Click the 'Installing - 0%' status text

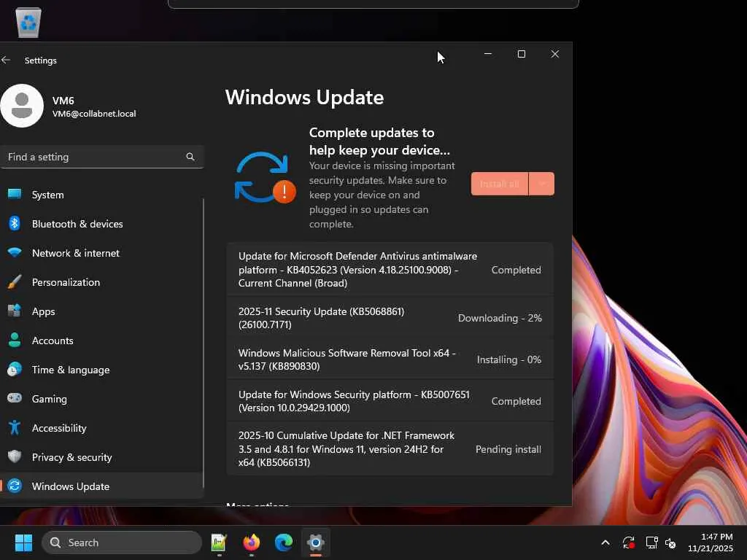pyautogui.click(x=508, y=359)
